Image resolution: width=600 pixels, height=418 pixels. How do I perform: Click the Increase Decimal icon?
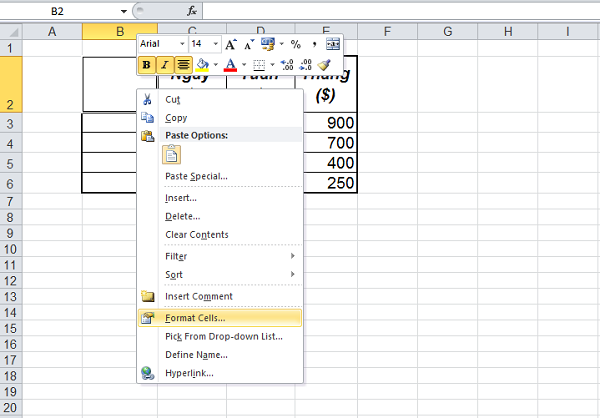point(287,65)
